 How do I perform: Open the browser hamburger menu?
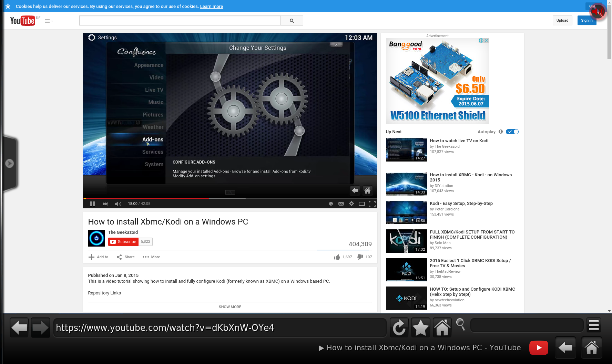(x=593, y=325)
